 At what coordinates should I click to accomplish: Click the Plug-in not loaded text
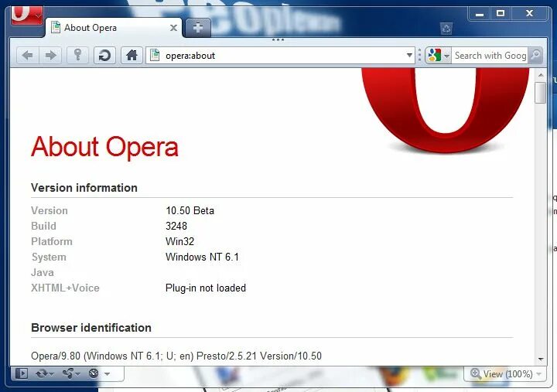(206, 288)
